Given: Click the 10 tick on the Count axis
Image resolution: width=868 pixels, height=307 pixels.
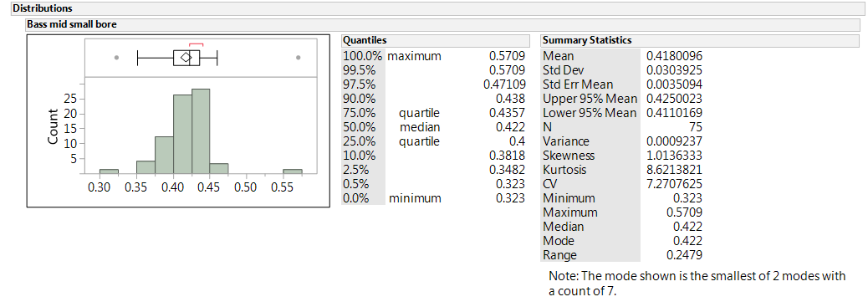Looking at the screenshot, I should coord(70,144).
